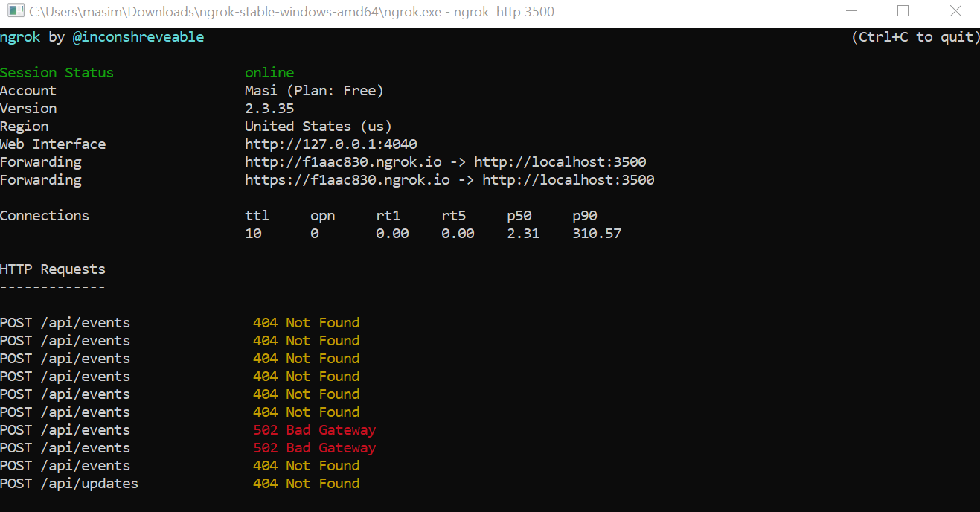Select the topmost 404 Not Found request line
The image size is (980, 512).
(307, 322)
